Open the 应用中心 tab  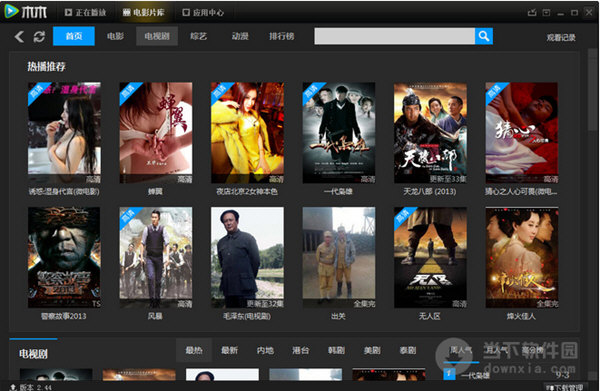[x=203, y=13]
